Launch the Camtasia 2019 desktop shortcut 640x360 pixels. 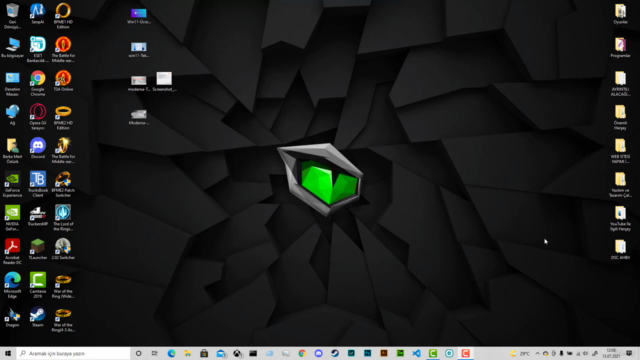coord(38,285)
